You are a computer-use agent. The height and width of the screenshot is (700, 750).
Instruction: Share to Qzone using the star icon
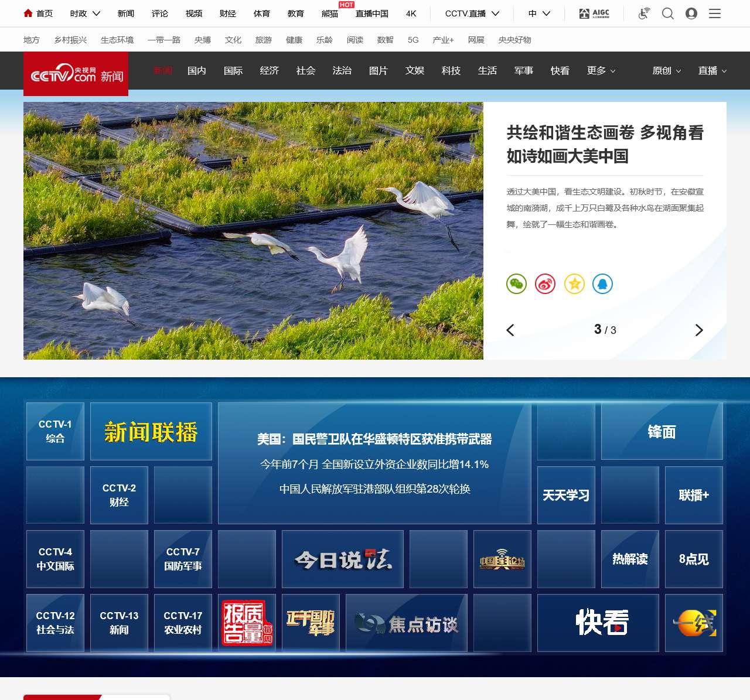point(574,284)
